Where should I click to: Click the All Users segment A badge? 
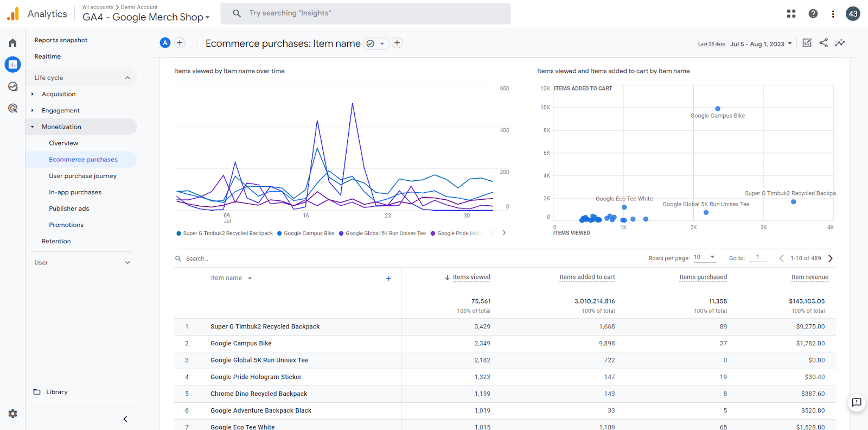click(x=165, y=43)
